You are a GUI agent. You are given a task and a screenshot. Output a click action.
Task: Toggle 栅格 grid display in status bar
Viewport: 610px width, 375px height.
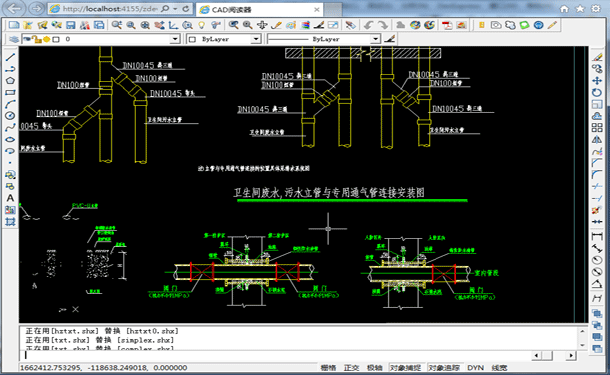click(328, 368)
